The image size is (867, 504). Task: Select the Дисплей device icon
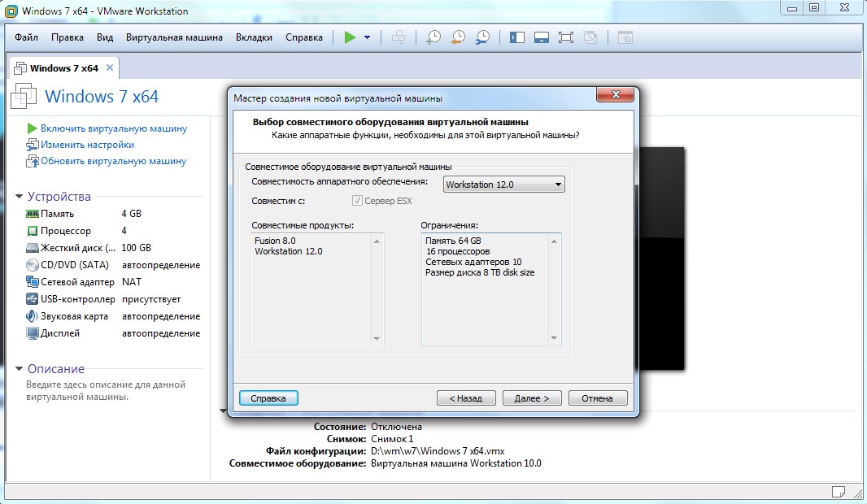tap(32, 333)
